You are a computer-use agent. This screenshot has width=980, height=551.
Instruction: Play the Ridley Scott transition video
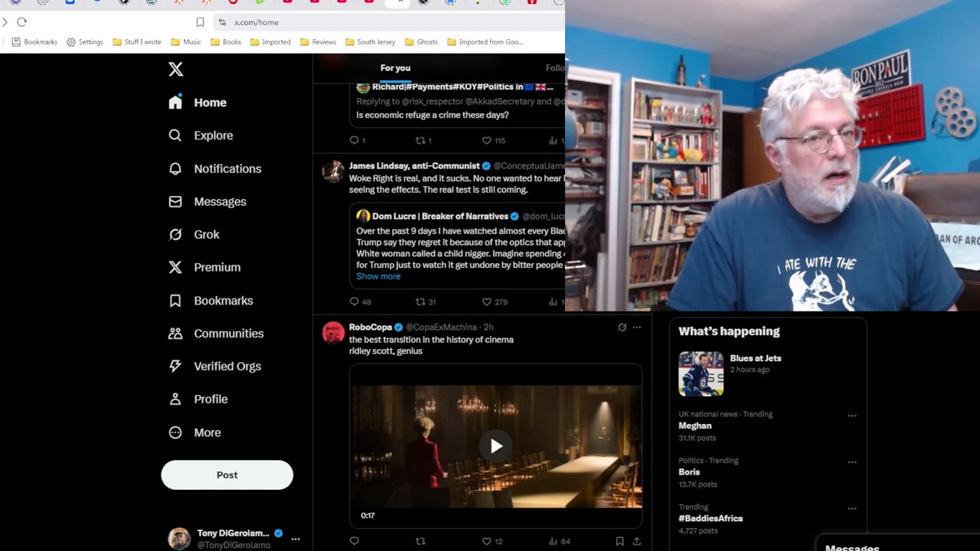[496, 446]
